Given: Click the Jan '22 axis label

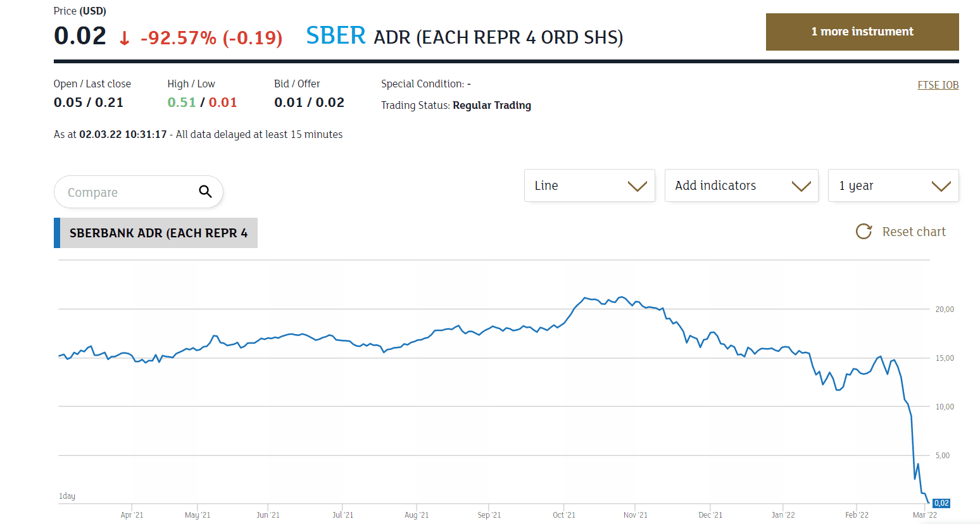Looking at the screenshot, I should tap(783, 515).
